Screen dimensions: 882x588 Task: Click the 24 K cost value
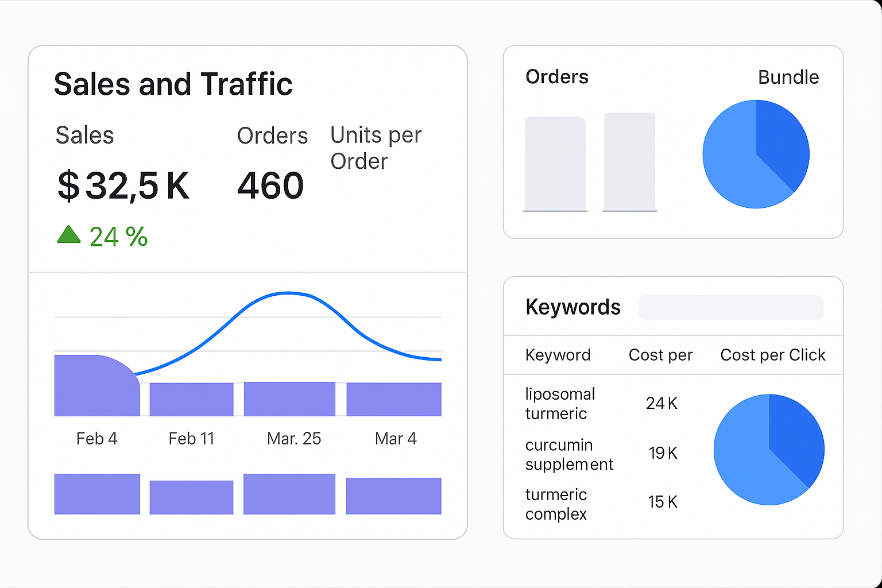tap(661, 404)
